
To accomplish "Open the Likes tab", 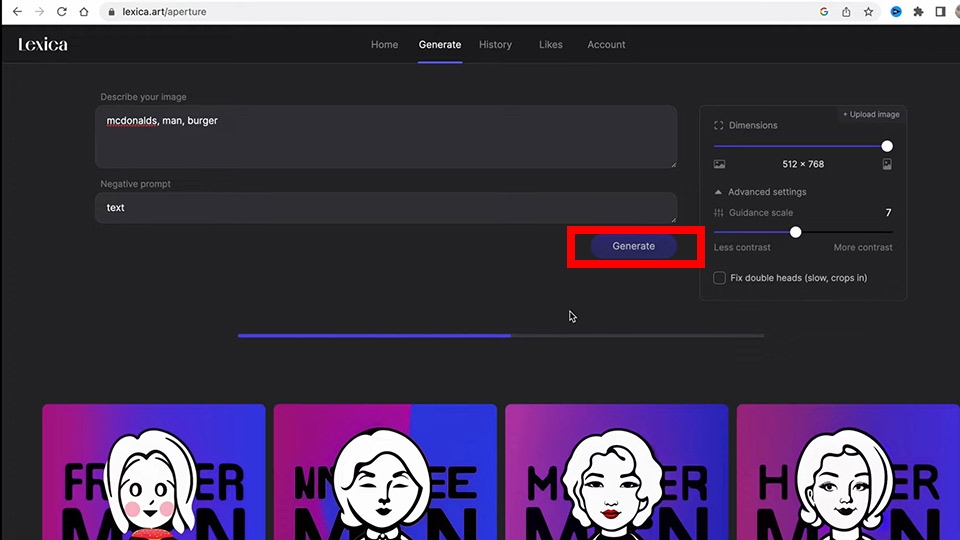I will tap(550, 45).
